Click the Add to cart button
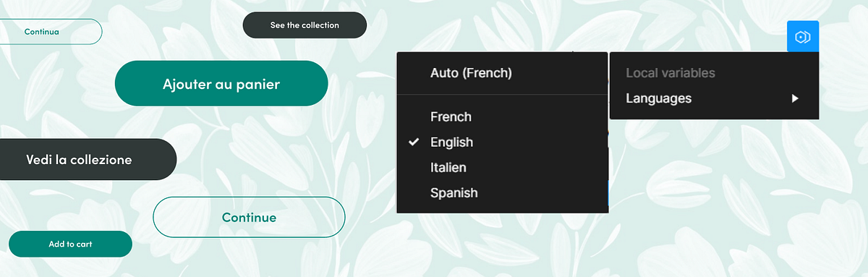868x277 pixels. [70, 244]
